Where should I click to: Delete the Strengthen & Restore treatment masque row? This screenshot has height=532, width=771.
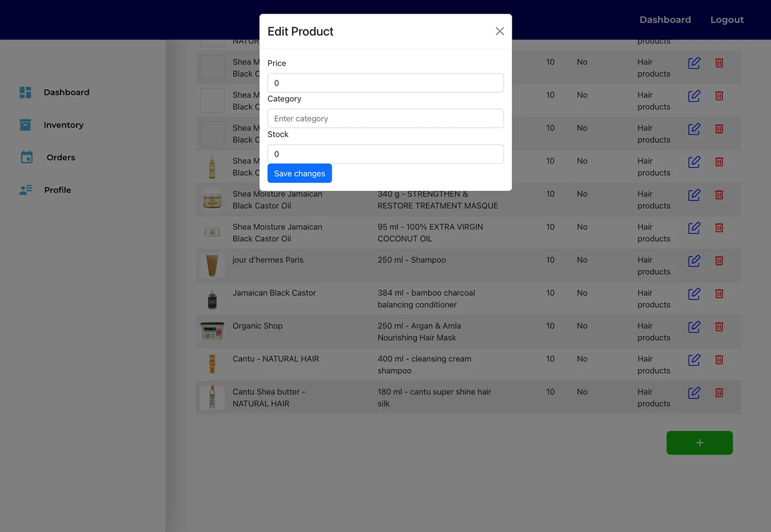point(719,195)
